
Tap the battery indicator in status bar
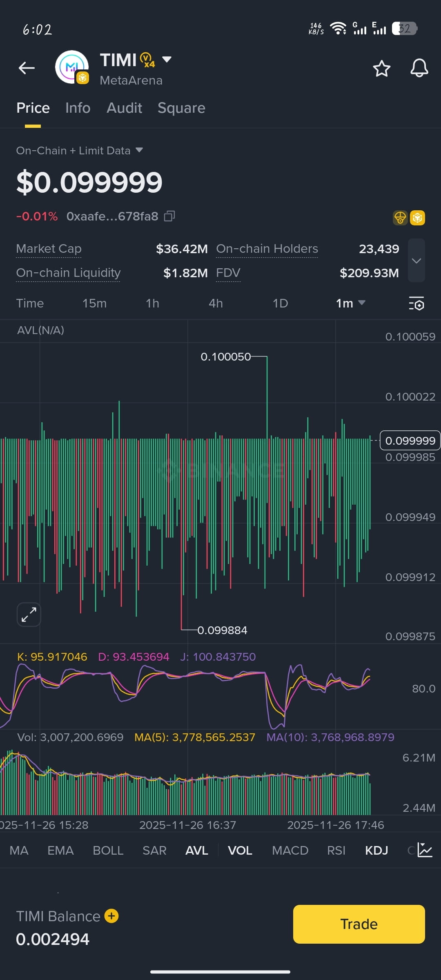coord(405,29)
